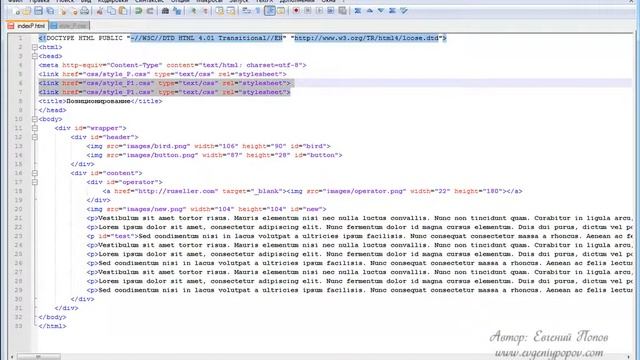
Task: Open user-defined language dialog icon
Action: [x=281, y=11]
